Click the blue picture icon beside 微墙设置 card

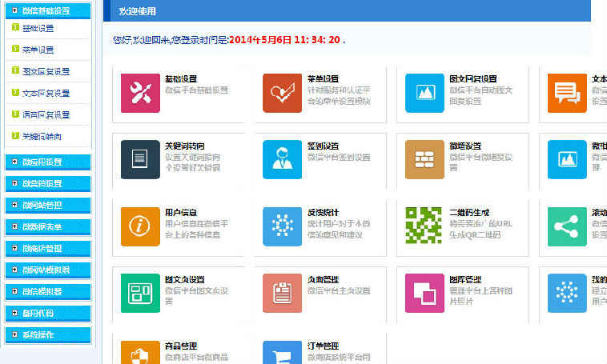[567, 159]
